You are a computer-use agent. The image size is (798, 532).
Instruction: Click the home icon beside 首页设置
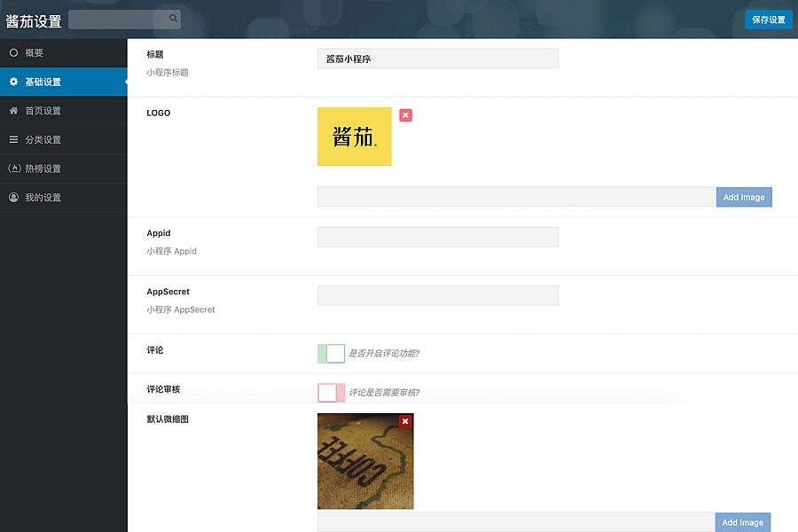tap(13, 111)
